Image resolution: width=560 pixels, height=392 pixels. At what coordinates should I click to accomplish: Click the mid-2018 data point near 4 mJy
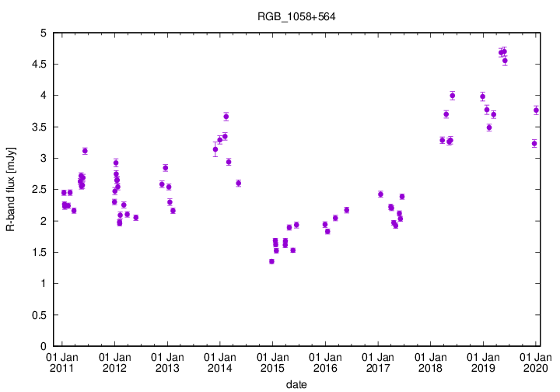[x=453, y=96]
